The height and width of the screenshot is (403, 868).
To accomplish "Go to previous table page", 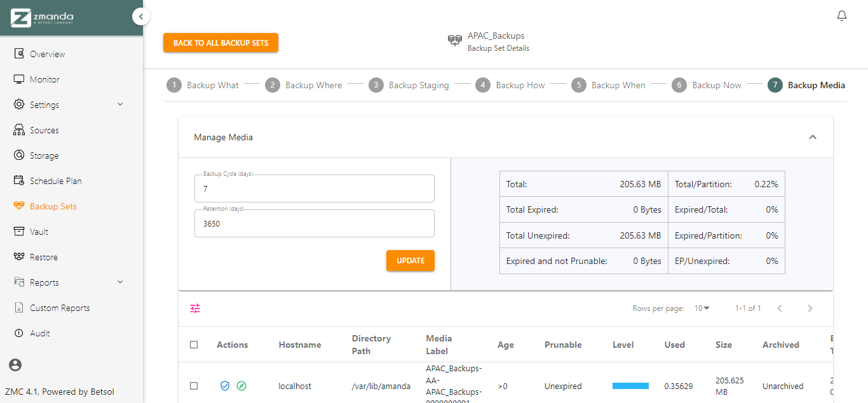I will (x=780, y=308).
